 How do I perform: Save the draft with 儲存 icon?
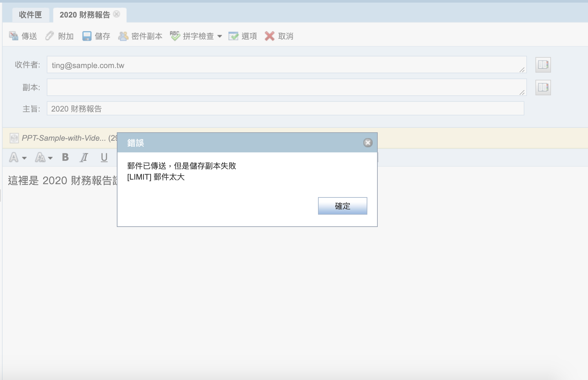tap(87, 36)
